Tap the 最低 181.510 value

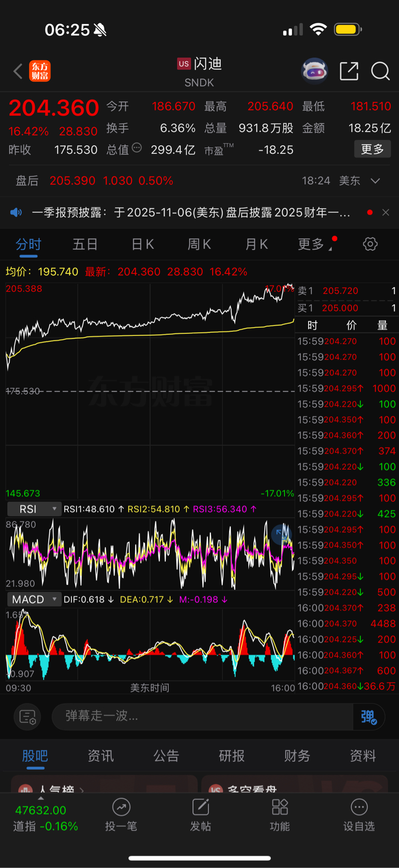click(370, 106)
